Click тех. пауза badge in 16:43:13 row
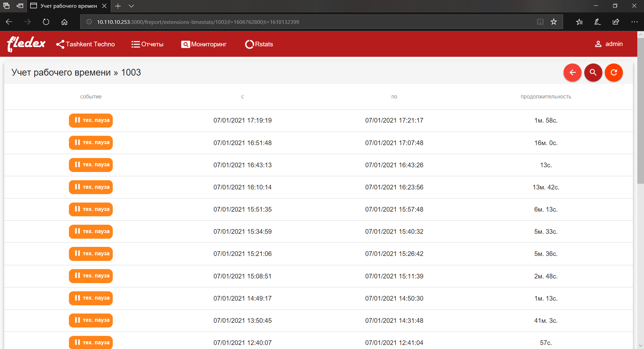The height and width of the screenshot is (349, 644). 91,165
